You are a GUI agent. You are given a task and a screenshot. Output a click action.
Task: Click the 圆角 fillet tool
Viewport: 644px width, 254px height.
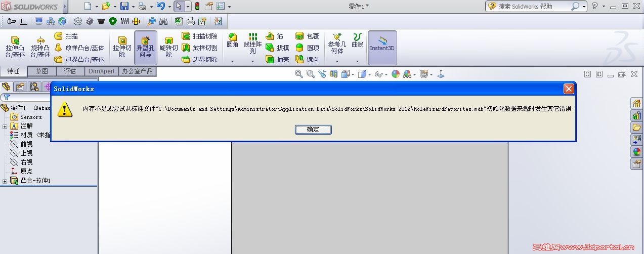[232, 40]
